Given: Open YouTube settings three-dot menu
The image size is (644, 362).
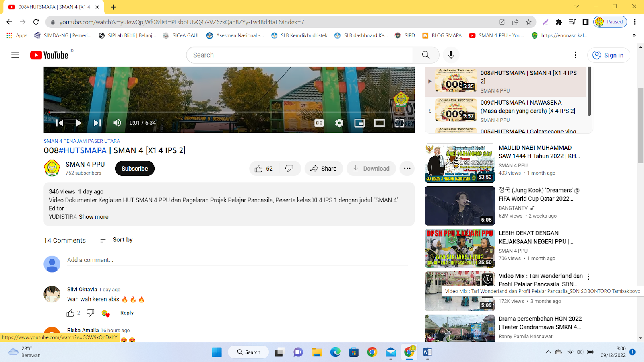Looking at the screenshot, I should coord(575,55).
